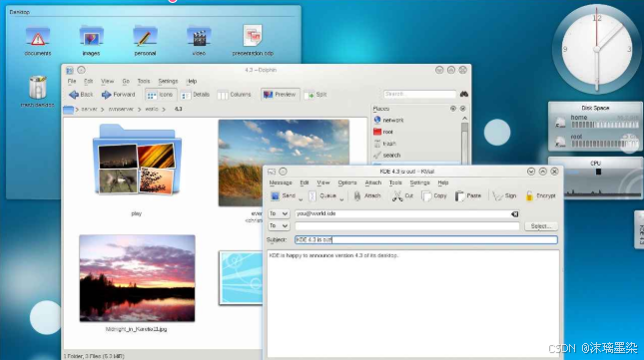The width and height of the screenshot is (644, 360).
Task: Switch Dolphin to Icons view mode
Action: (160, 95)
